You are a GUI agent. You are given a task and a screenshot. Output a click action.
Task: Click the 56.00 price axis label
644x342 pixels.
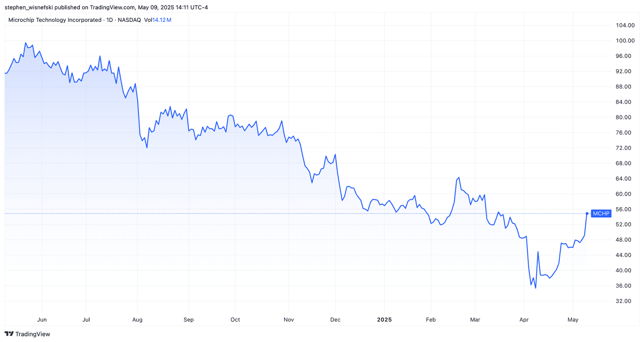[624, 209]
